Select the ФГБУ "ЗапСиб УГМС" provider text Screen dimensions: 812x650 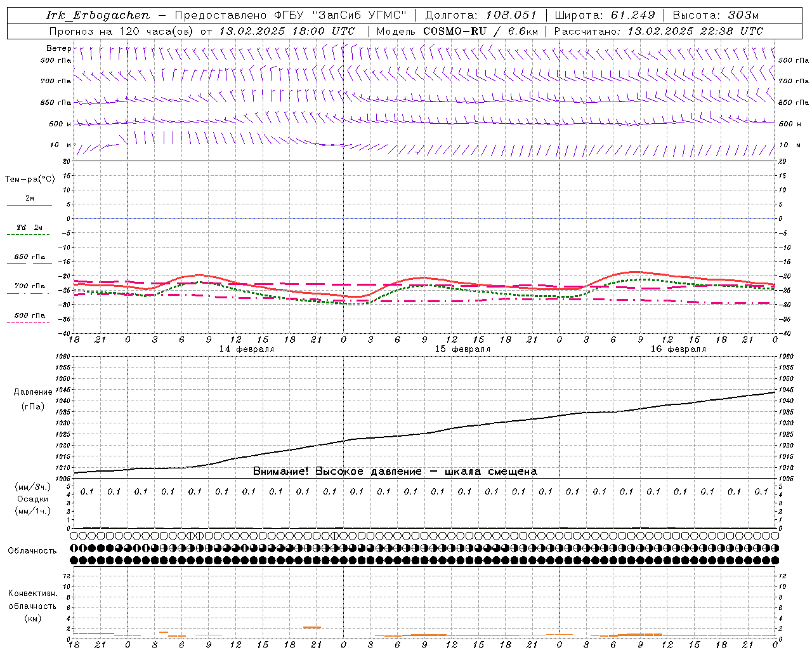(339, 15)
